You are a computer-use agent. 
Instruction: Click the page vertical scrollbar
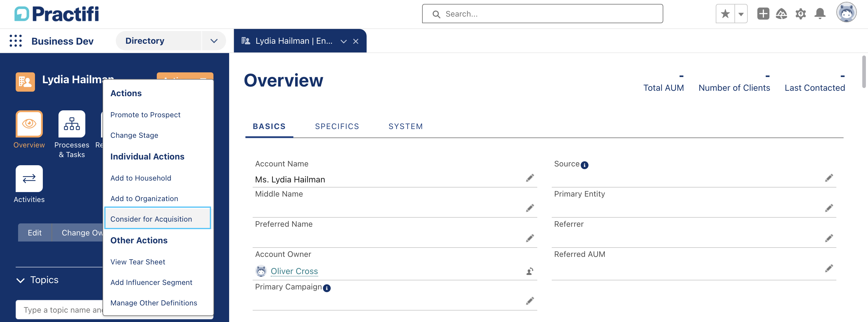tap(863, 71)
